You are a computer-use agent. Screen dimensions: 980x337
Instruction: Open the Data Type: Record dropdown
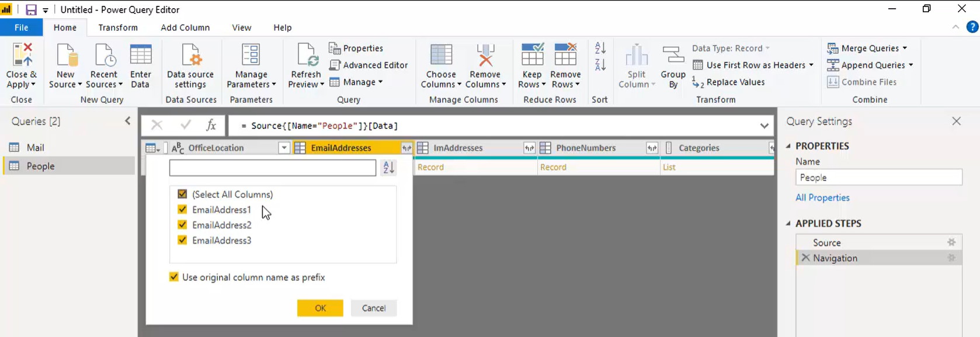click(731, 48)
